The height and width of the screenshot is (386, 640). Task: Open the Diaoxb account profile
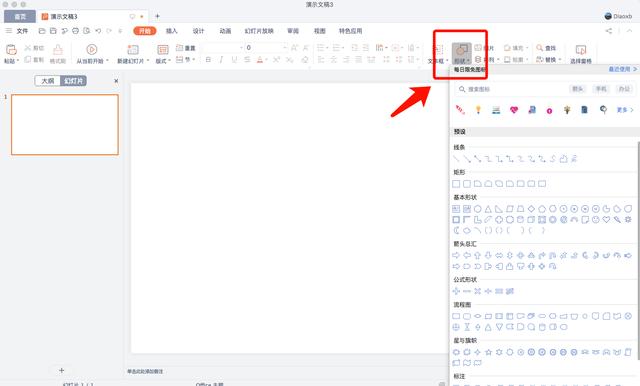pos(618,16)
